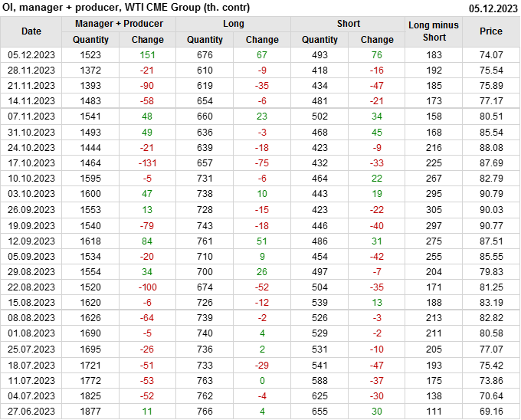Click the red change value -131
The image size is (521, 420).
(148, 163)
